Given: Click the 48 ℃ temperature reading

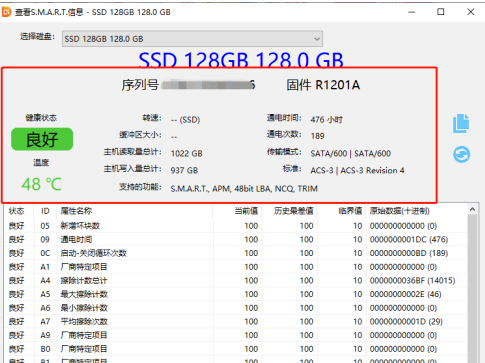Looking at the screenshot, I should point(42,184).
